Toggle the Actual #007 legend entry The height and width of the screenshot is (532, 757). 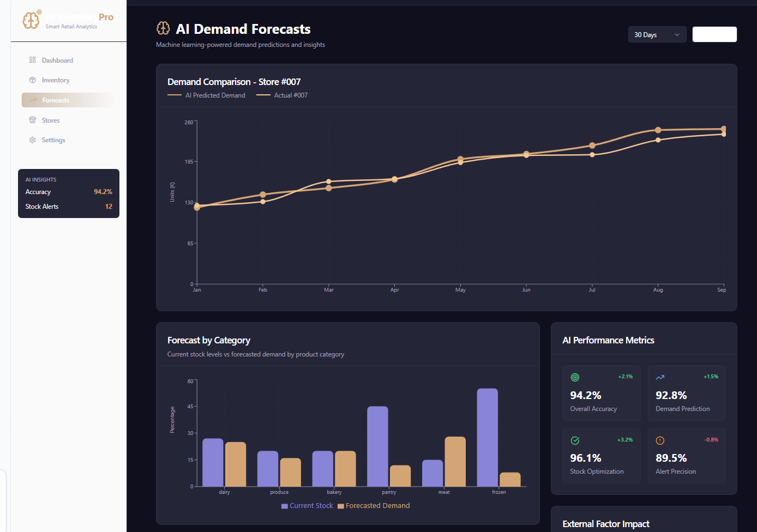coord(282,95)
